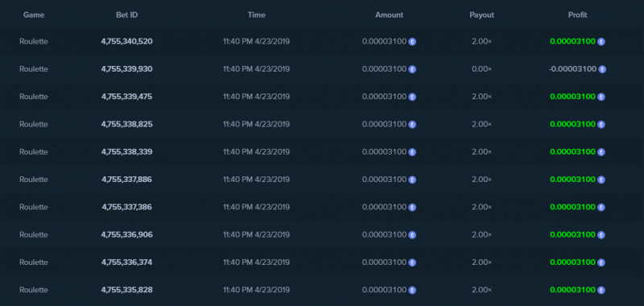Click the time cell for bet 4,755,338,339
This screenshot has width=644, height=306.
click(256, 151)
